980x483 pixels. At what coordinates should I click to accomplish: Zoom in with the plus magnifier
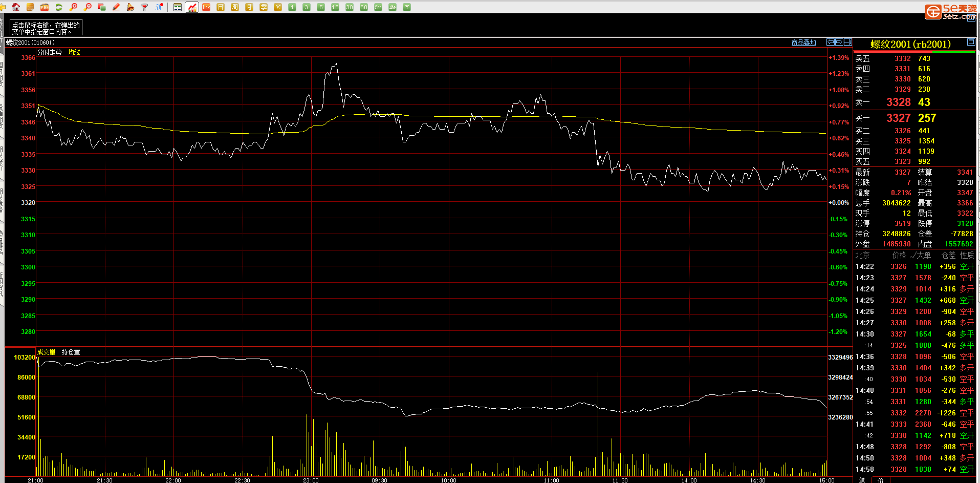[x=73, y=7]
